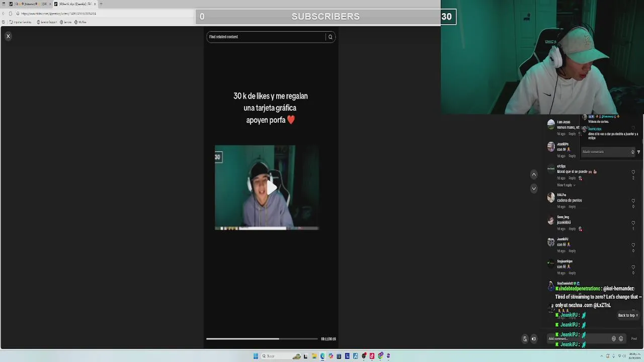The width and height of the screenshot is (644, 362).
Task: Open HALFvs profile avatar
Action: click(551, 198)
